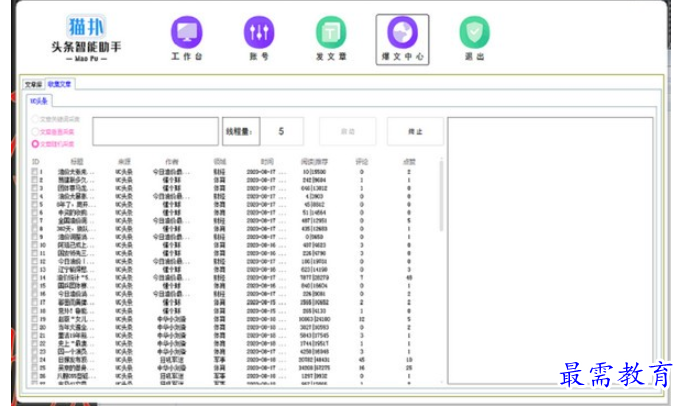Select the author cell in row 24
Image resolution: width=681 pixels, height=406 pixels.
[x=172, y=360]
